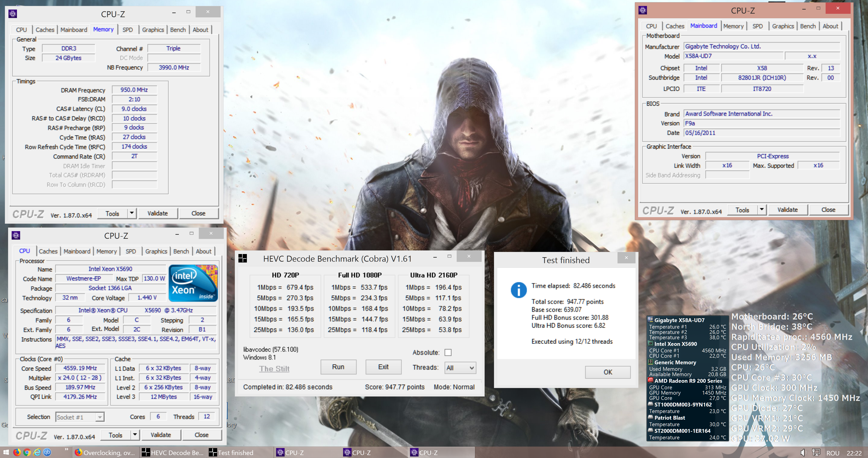Launch Firefox from the quick launch bar

[17, 452]
